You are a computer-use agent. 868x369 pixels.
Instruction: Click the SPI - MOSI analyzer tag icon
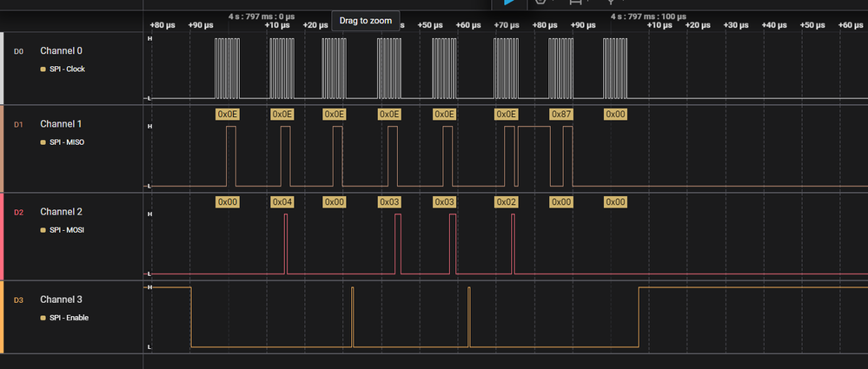[x=43, y=230]
